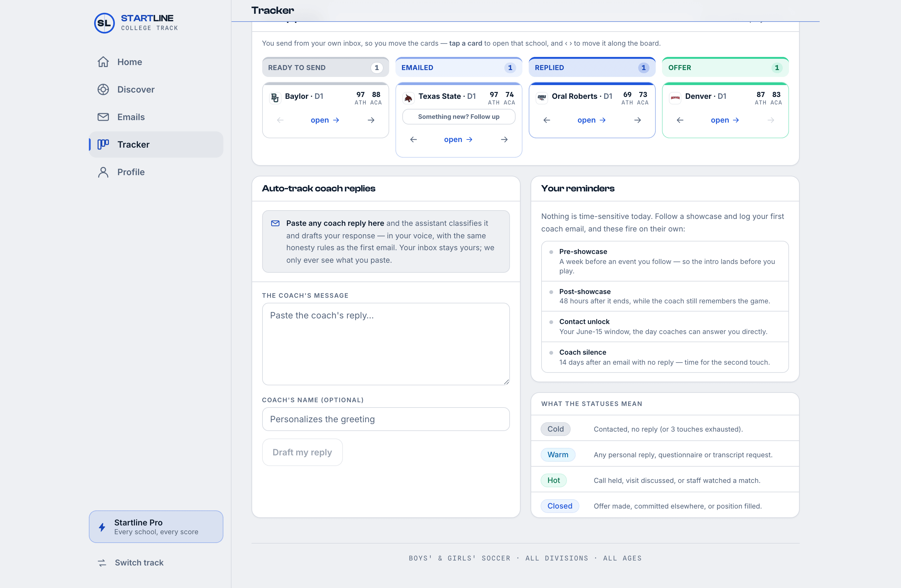901x588 pixels.
Task: Focus the coach's name field
Action: 386,419
